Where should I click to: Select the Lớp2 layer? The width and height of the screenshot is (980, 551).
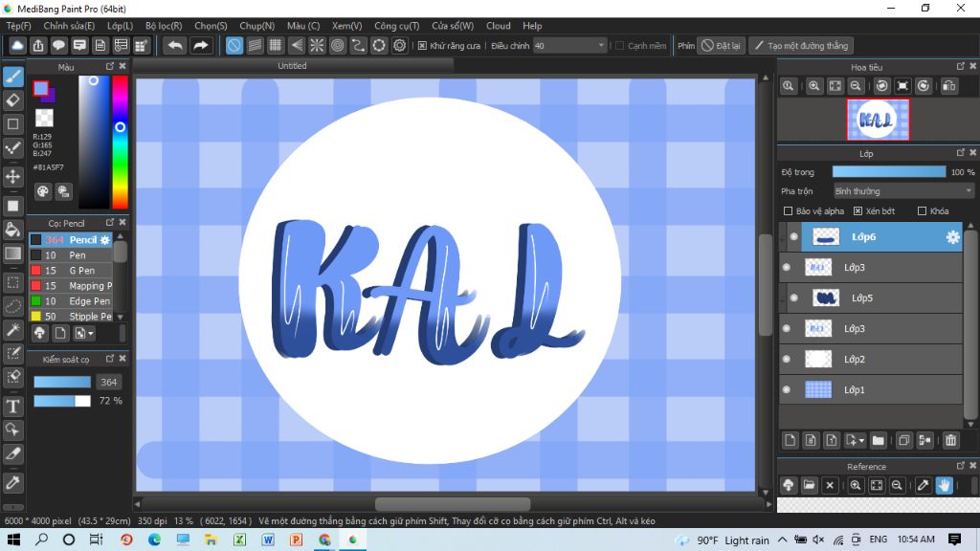click(x=871, y=360)
